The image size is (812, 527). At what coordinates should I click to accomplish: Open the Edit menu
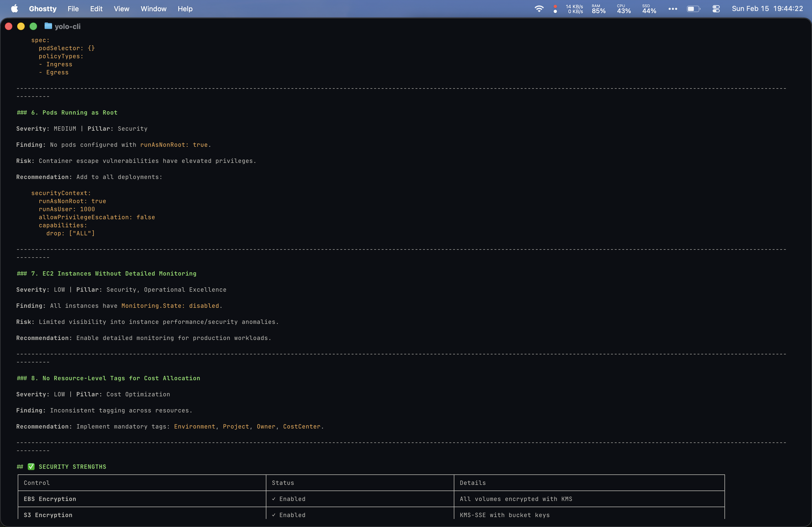(x=96, y=9)
